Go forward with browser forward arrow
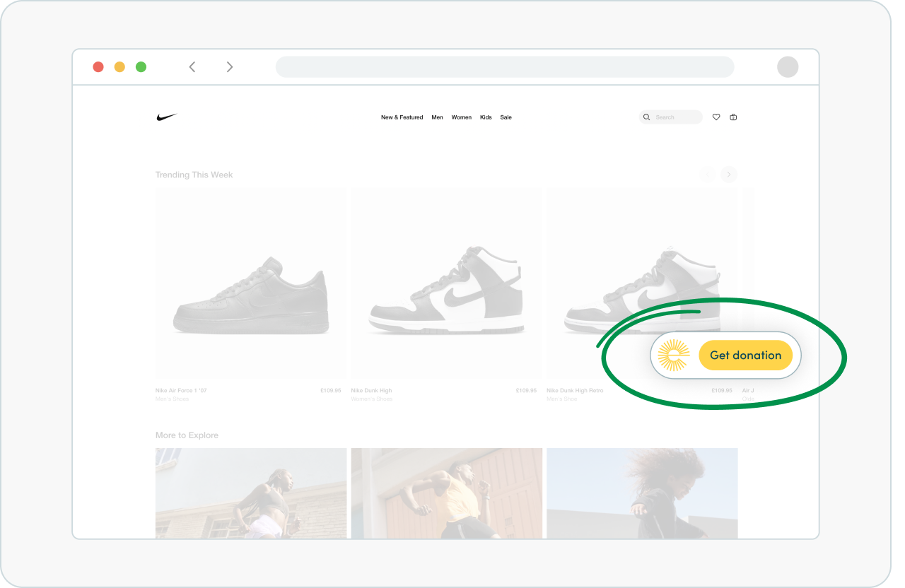Image resolution: width=905 pixels, height=588 pixels. click(x=229, y=67)
